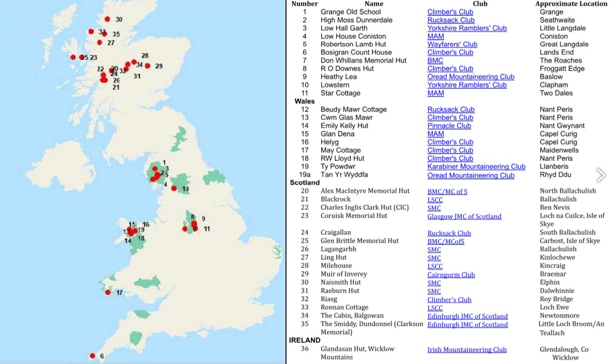612x364 pixels.
Task: Follow the Karabiner Mountaineering Club link
Action: coord(476,166)
